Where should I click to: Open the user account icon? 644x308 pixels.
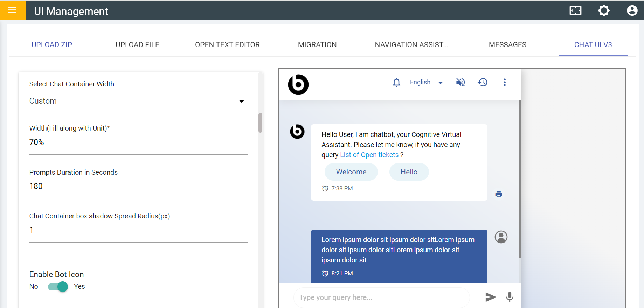(x=632, y=10)
